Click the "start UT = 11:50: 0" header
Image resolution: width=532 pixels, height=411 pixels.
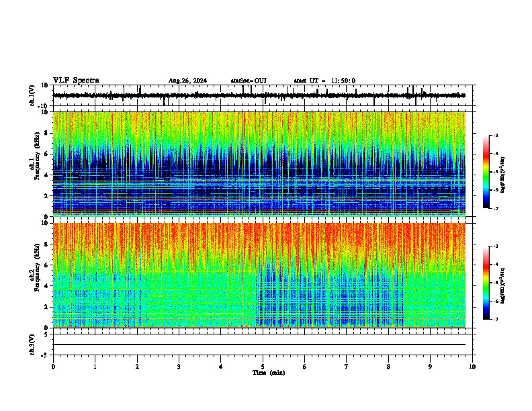pyautogui.click(x=324, y=81)
